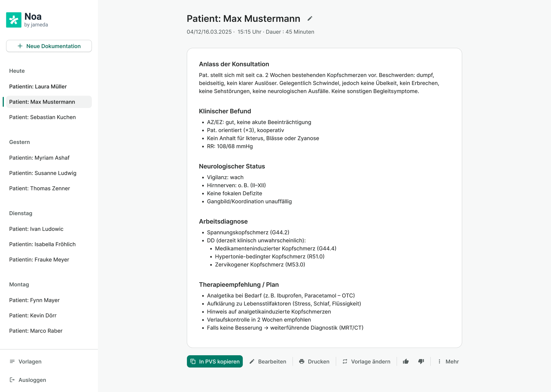The height and width of the screenshot is (392, 551).
Task: Open Patient: Thomas Zenner record
Action: 39,188
